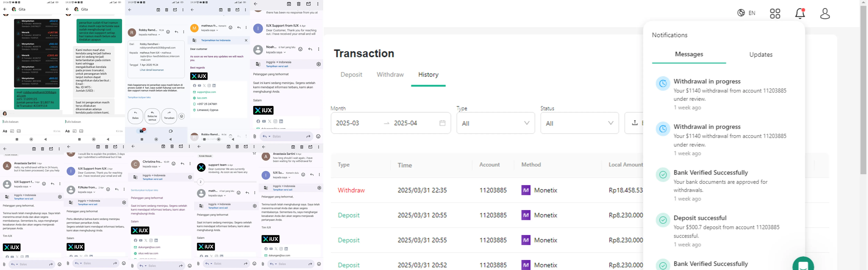
Task: Add emoji reaction beside the Teruskan button
Action: click(182, 116)
